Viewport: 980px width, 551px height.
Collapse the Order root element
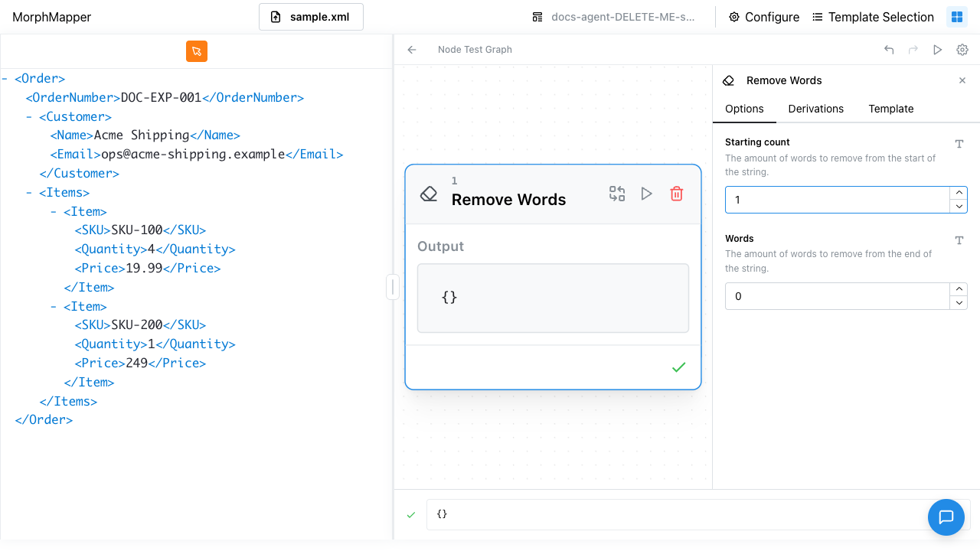click(5, 79)
